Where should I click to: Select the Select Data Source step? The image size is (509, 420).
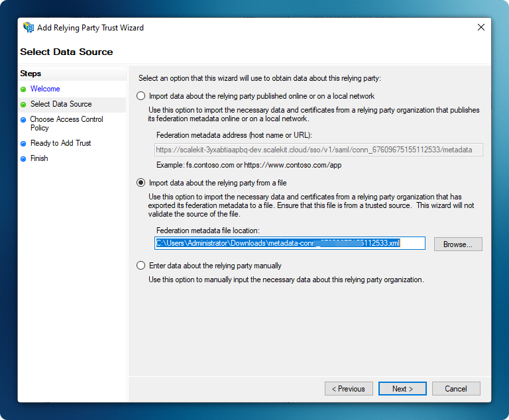pyautogui.click(x=61, y=104)
